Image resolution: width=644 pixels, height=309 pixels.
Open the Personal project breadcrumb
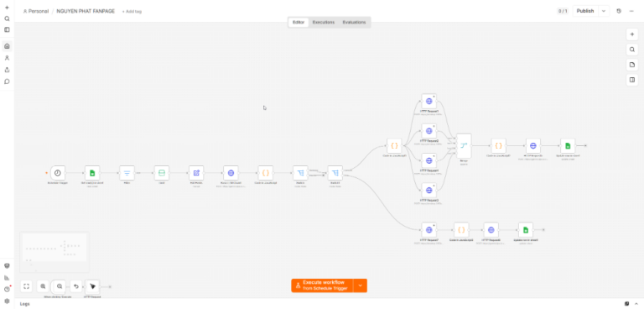[36, 11]
